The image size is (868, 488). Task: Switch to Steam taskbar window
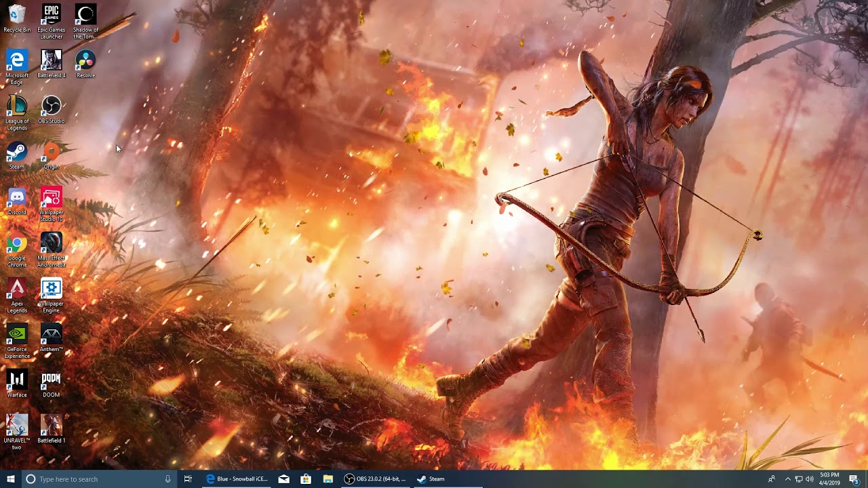[447, 479]
